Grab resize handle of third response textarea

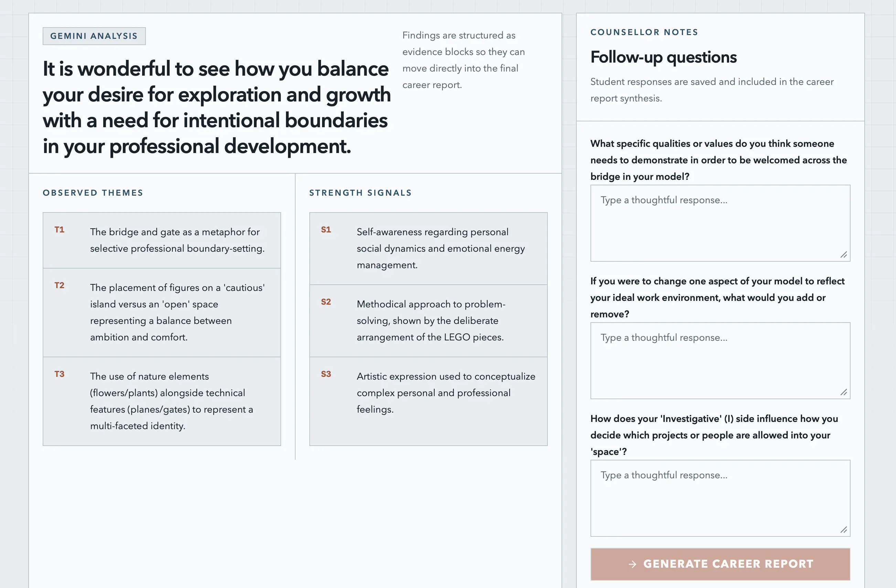[x=844, y=530]
